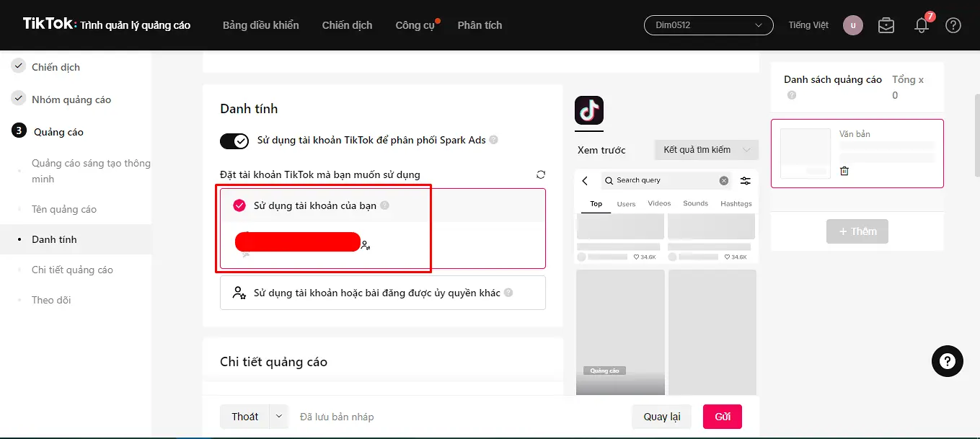The width and height of the screenshot is (980, 439).
Task: Click the Chiến dịch step checkmark icon
Action: [19, 66]
